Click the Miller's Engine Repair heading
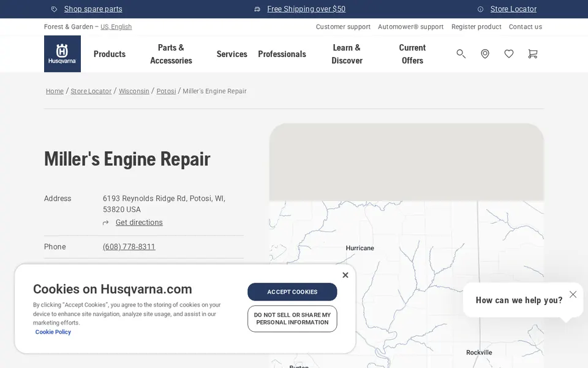588x368 pixels. [127, 159]
